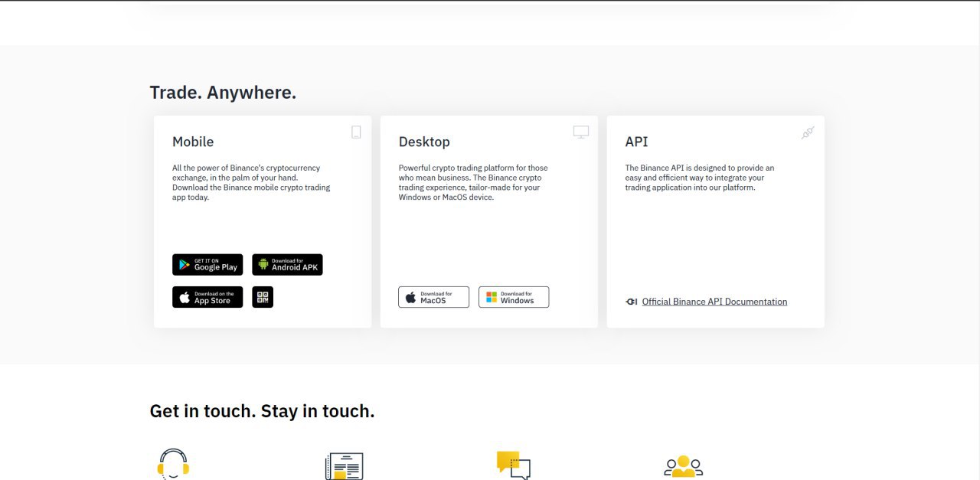Viewport: 980px width, 480px height.
Task: Open Official Binance API Documentation link
Action: (714, 302)
